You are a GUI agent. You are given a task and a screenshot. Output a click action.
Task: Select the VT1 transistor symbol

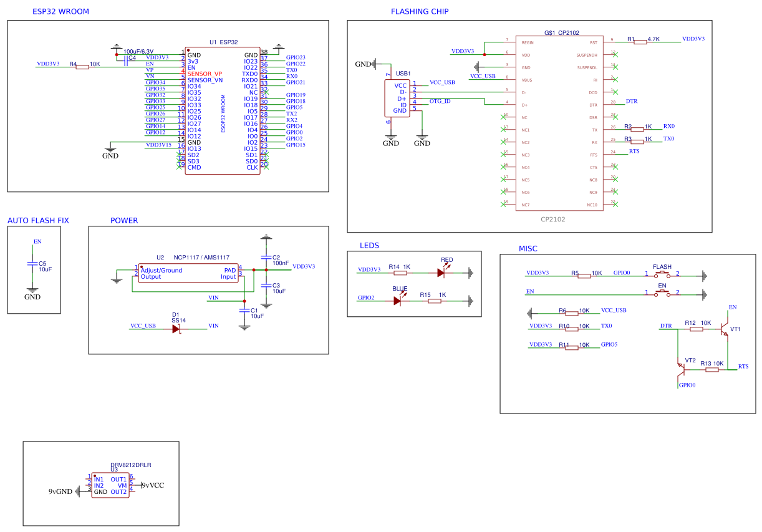[x=725, y=329]
